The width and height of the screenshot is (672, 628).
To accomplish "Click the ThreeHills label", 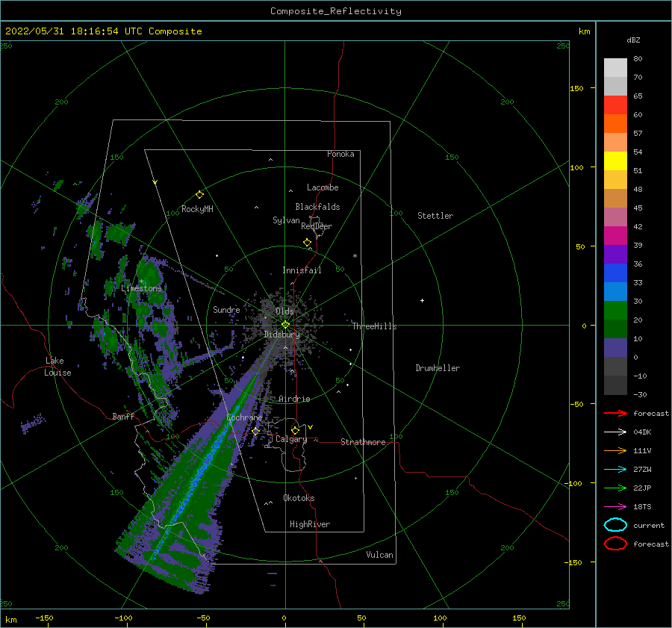I will (x=374, y=326).
